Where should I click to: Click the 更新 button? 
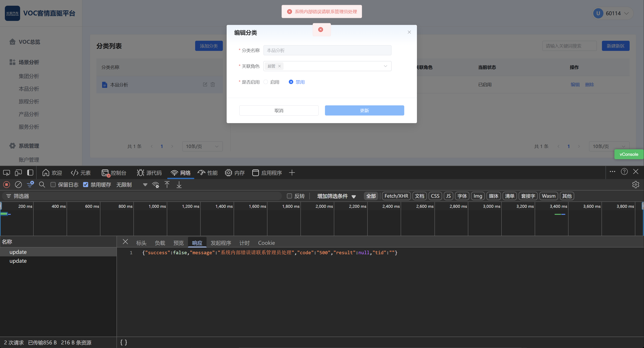point(364,111)
